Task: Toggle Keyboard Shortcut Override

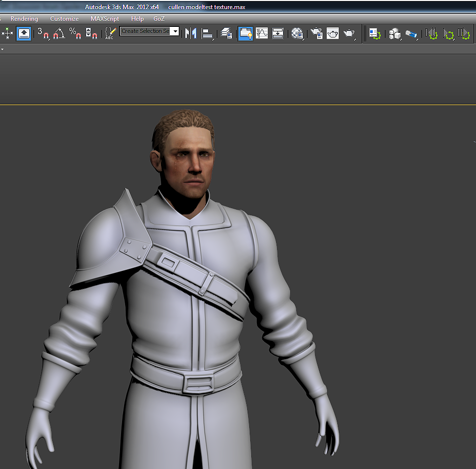Action: [x=24, y=33]
